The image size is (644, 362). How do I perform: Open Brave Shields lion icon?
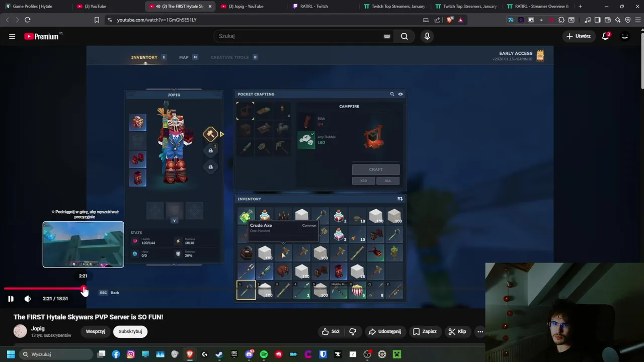click(x=450, y=20)
